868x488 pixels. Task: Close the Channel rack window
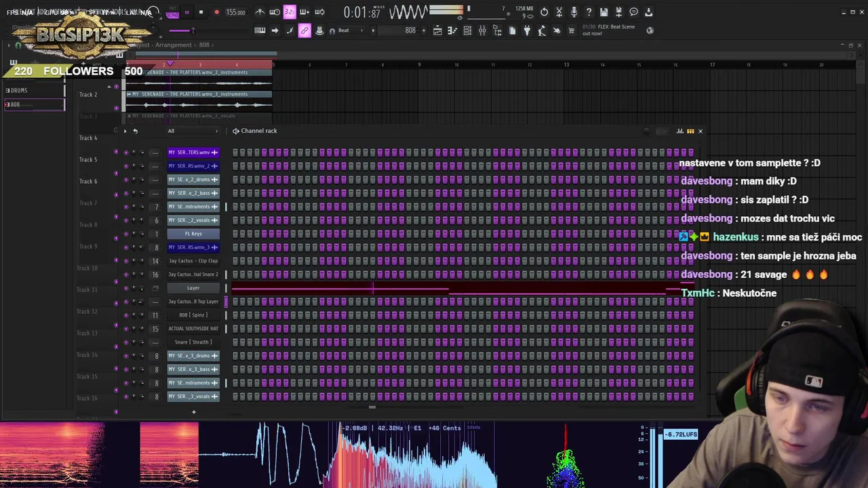[x=701, y=131]
